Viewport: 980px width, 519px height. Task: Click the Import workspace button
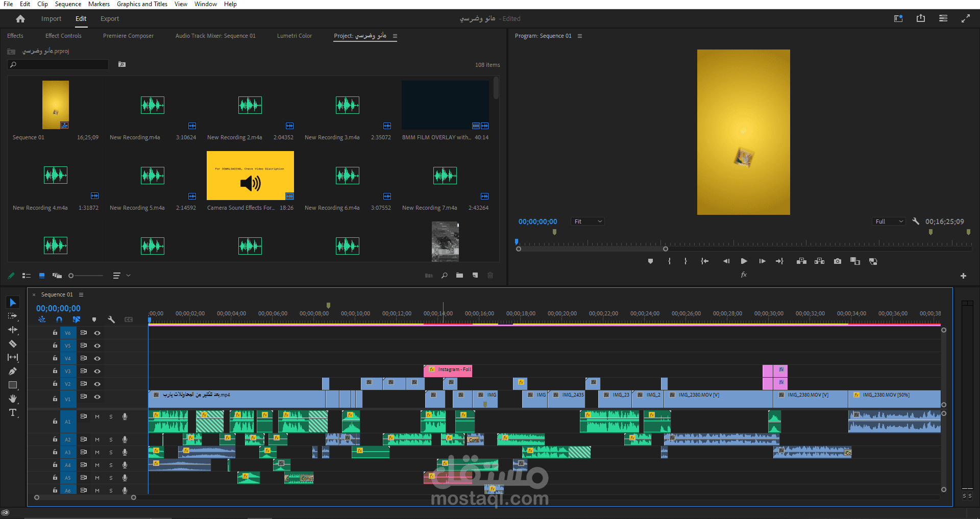click(51, 19)
